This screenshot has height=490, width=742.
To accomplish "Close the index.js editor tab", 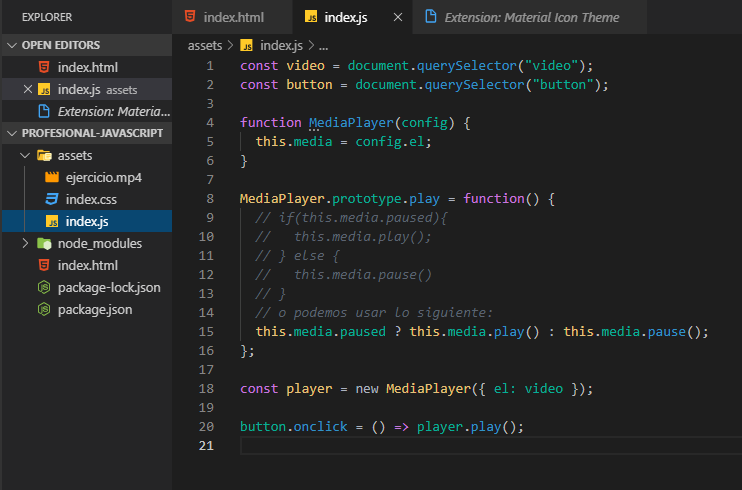I will point(399,17).
